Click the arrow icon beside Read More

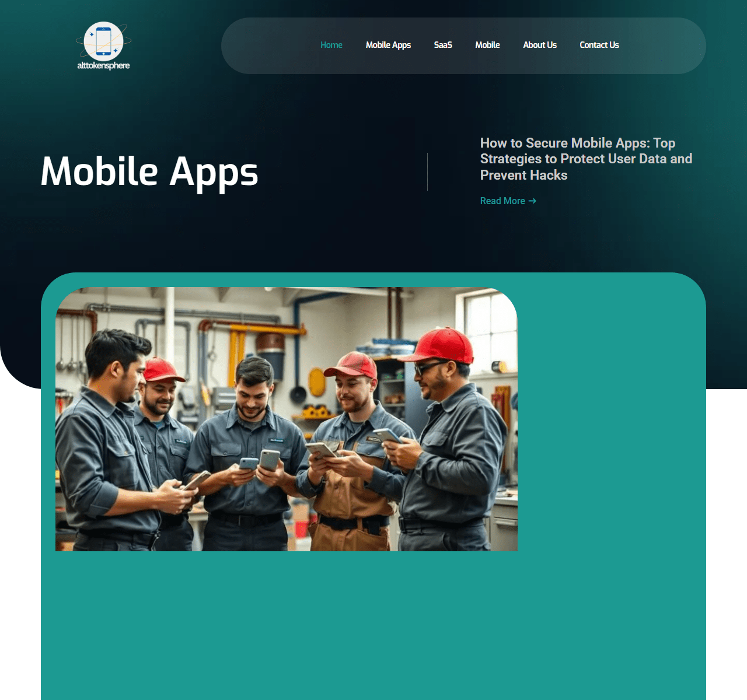coord(532,201)
